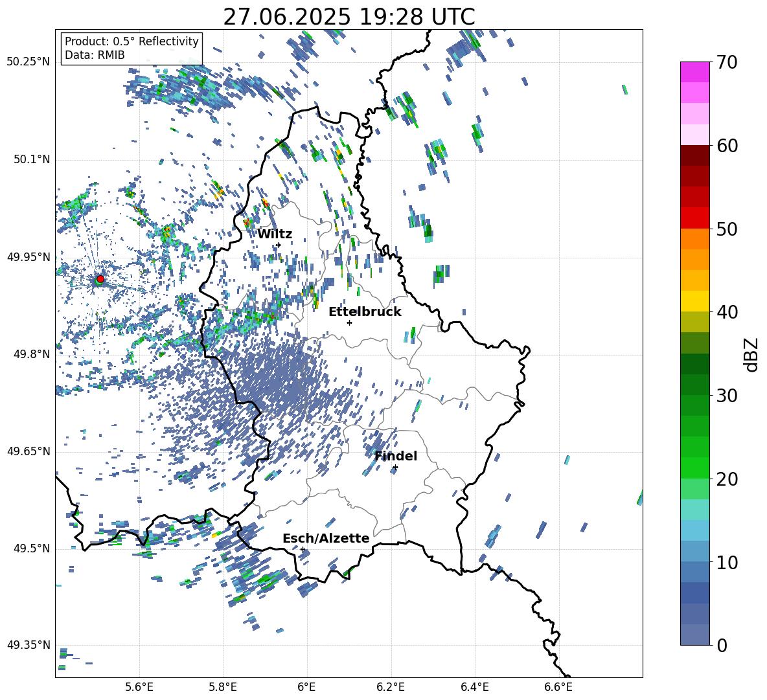Click the yellow colorbar swatch above 40
This screenshot has height=700, width=767.
click(x=694, y=301)
